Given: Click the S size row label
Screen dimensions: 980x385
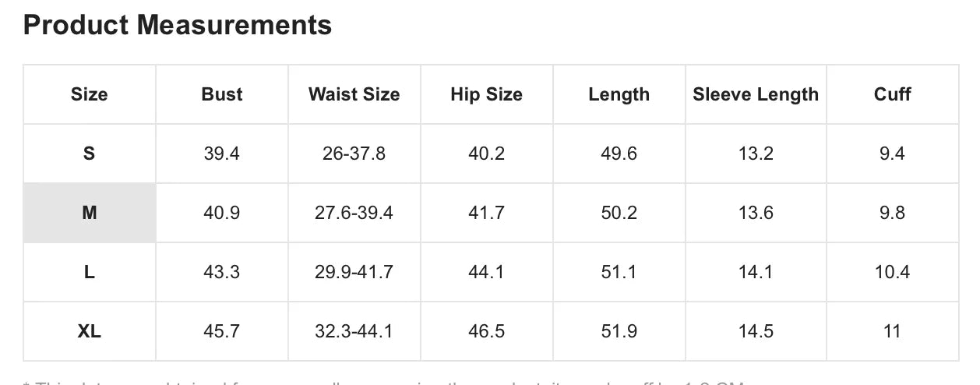Looking at the screenshot, I should 90,154.
